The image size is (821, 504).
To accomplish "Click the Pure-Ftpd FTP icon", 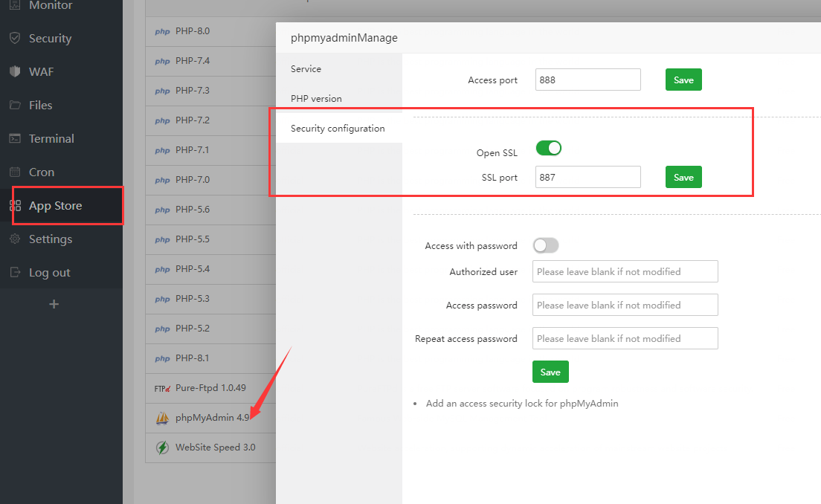I will click(162, 388).
